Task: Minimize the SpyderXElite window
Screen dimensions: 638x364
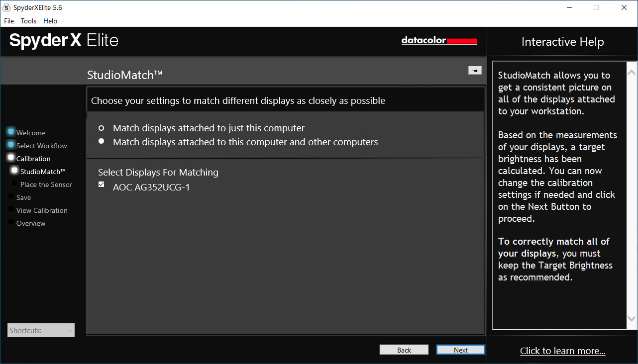Action: [569, 7]
